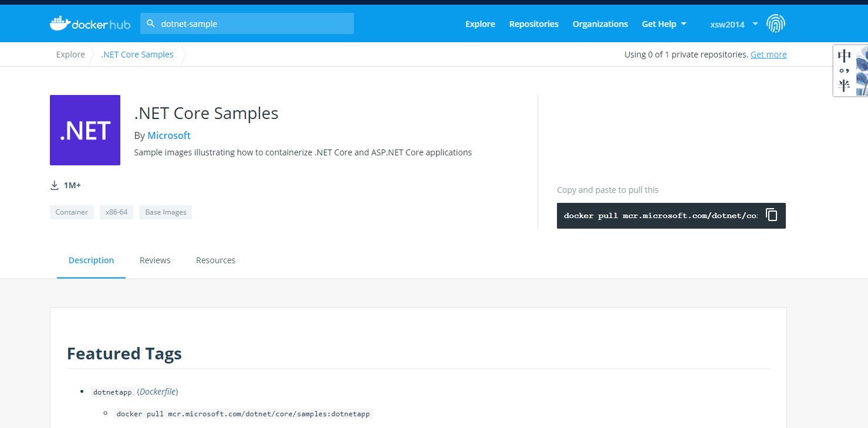Switch to the Resources tab

215,260
